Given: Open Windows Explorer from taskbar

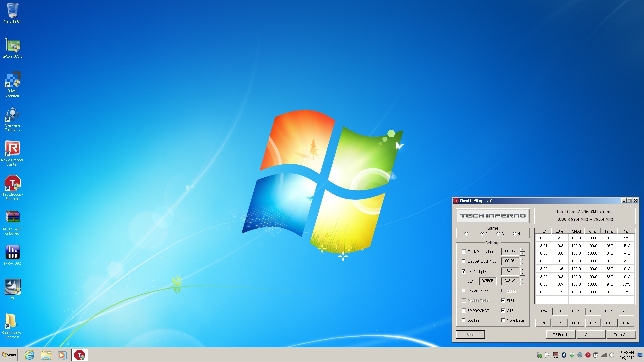Looking at the screenshot, I should pos(46,355).
